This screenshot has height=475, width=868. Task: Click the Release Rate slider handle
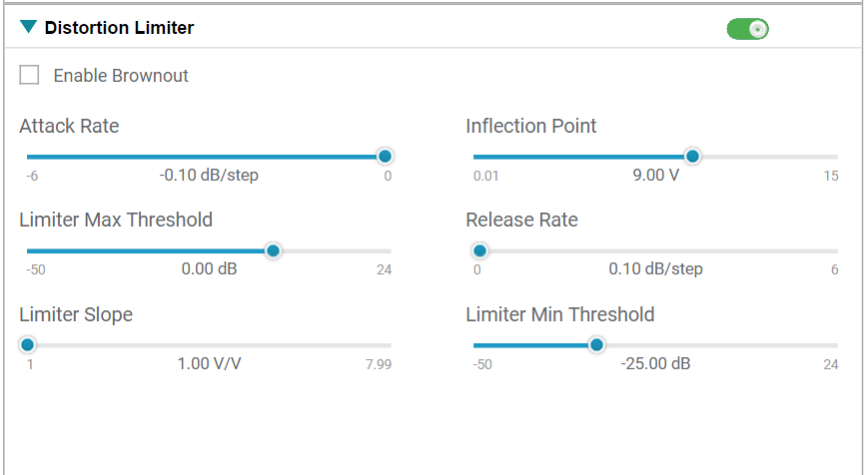(479, 250)
